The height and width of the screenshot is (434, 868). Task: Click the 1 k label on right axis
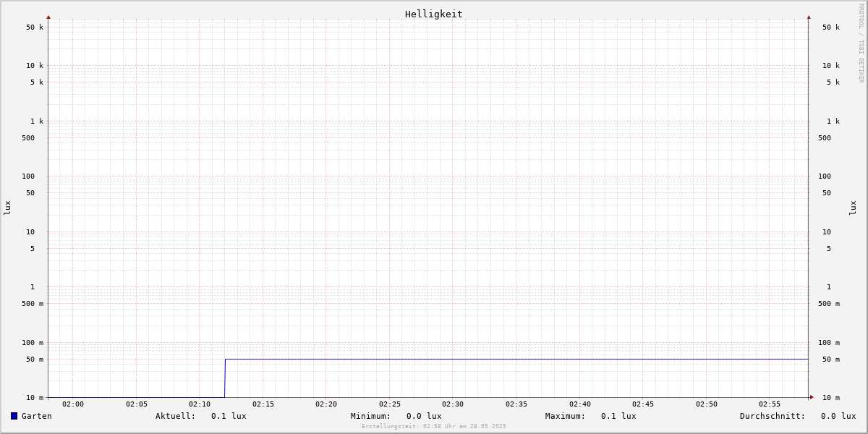(833, 122)
